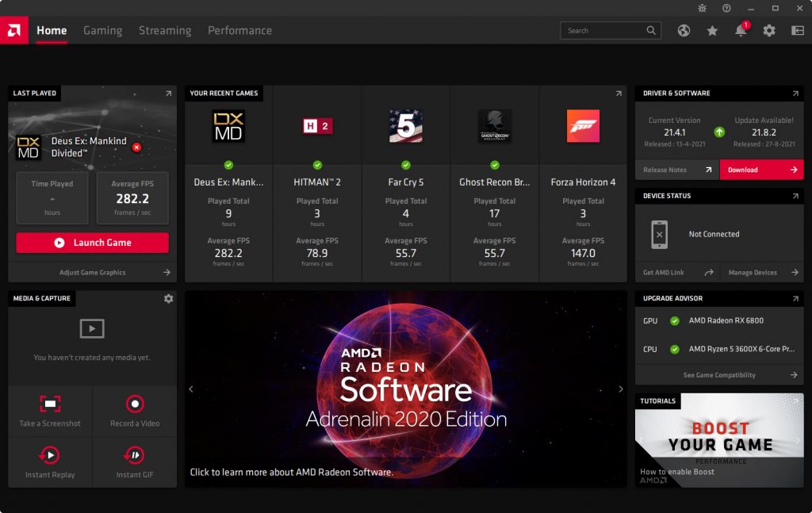Viewport: 812px width, 513px height.
Task: Open Adjust Game Graphics link
Action: click(x=92, y=272)
